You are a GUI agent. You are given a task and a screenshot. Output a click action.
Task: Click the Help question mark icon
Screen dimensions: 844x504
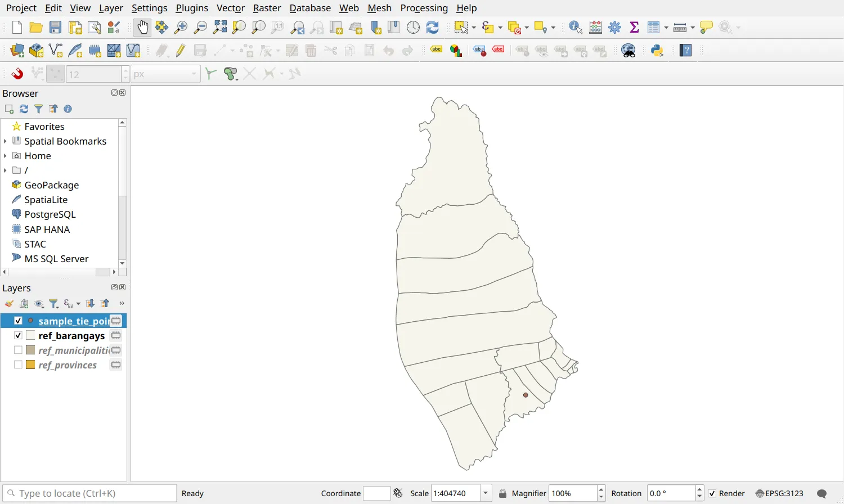685,50
